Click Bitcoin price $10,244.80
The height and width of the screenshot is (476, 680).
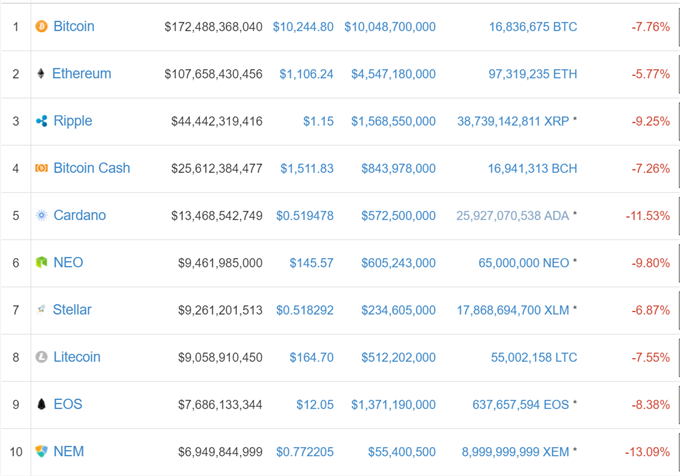[x=303, y=27]
